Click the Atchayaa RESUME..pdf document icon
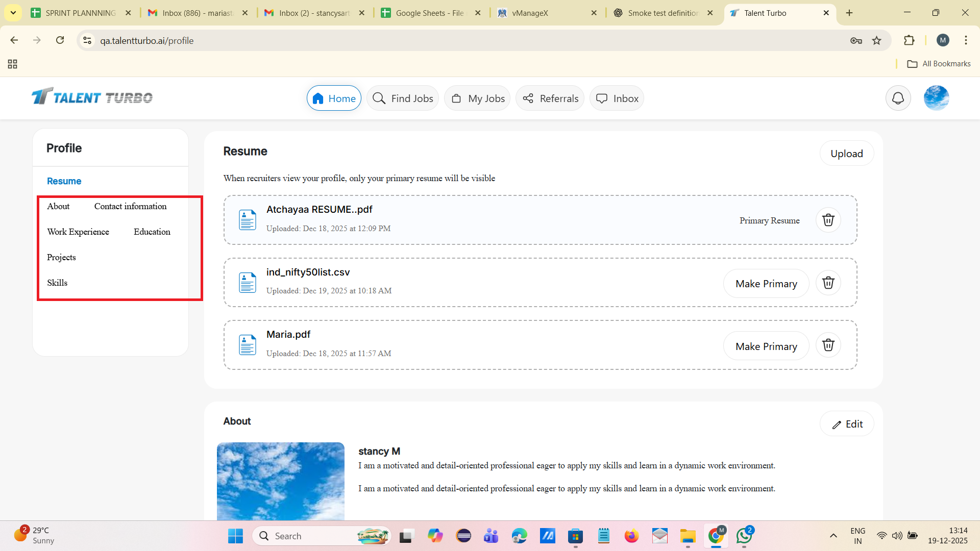 click(248, 220)
